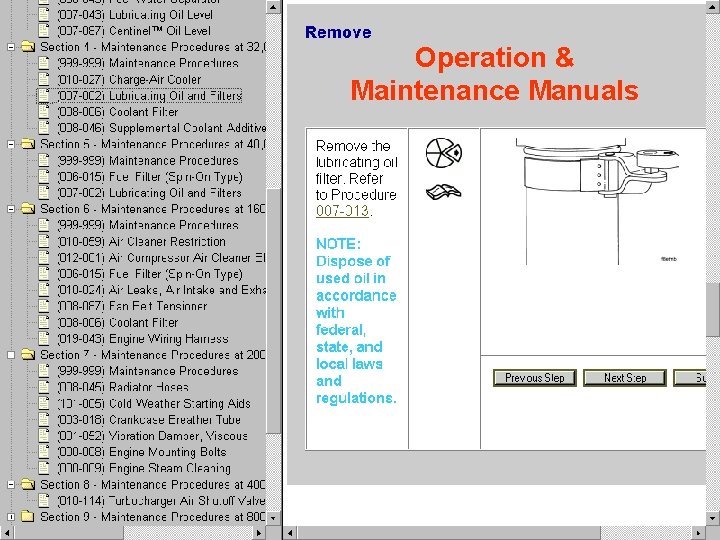720x540 pixels.
Task: Collapse Section 8 maintenance procedures
Action: [x=11, y=484]
